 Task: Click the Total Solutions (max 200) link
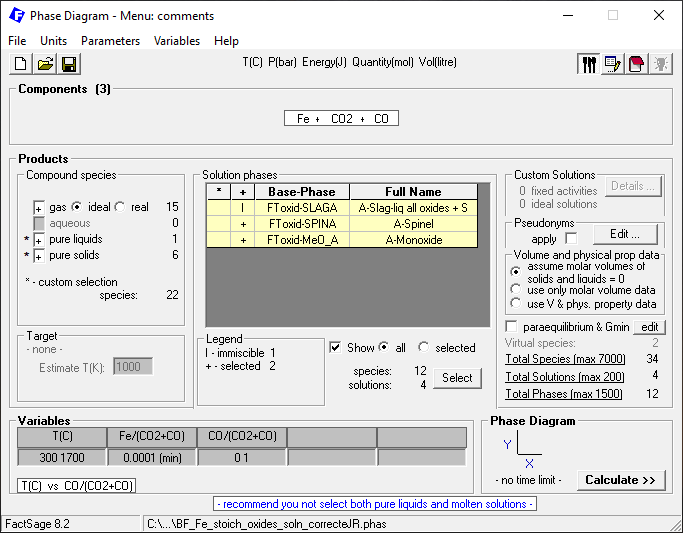pos(565,377)
